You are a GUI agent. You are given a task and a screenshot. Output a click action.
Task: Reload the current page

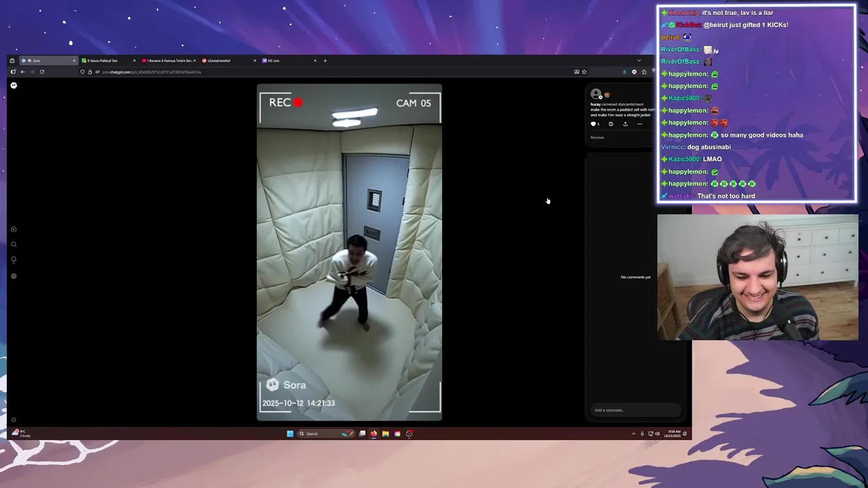(x=41, y=71)
